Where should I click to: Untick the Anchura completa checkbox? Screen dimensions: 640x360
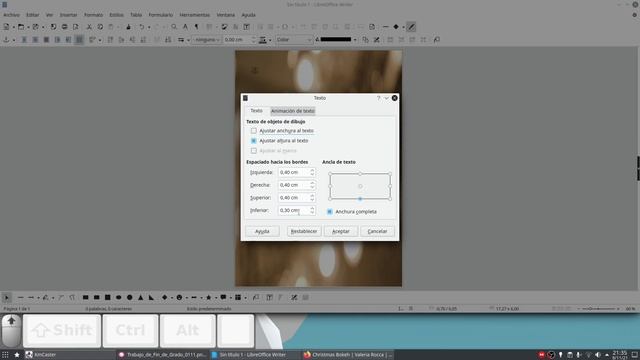click(330, 212)
